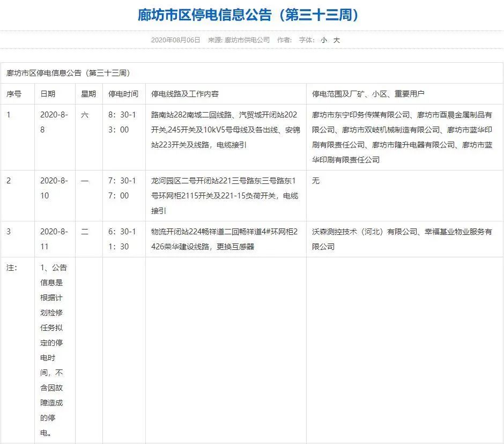Click the 停电范围及厂矿、小区、重要用户 column header

pyautogui.click(x=405, y=94)
